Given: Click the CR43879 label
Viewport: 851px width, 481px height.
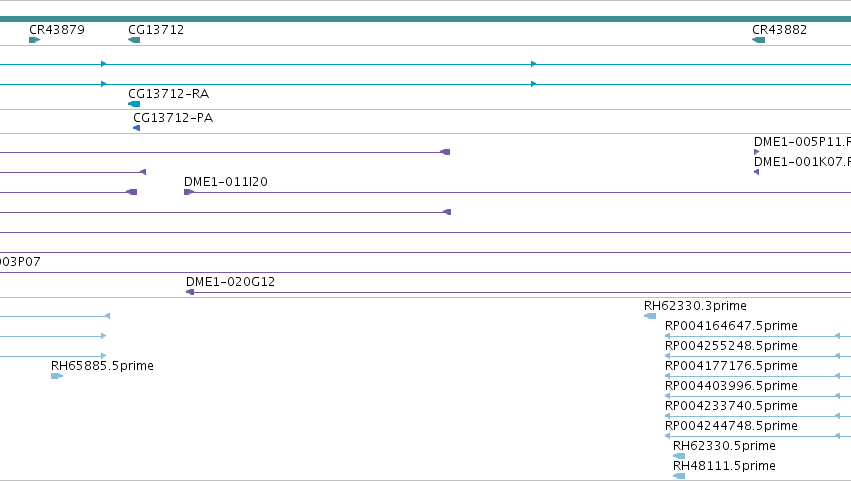Looking at the screenshot, I should pyautogui.click(x=57, y=30).
